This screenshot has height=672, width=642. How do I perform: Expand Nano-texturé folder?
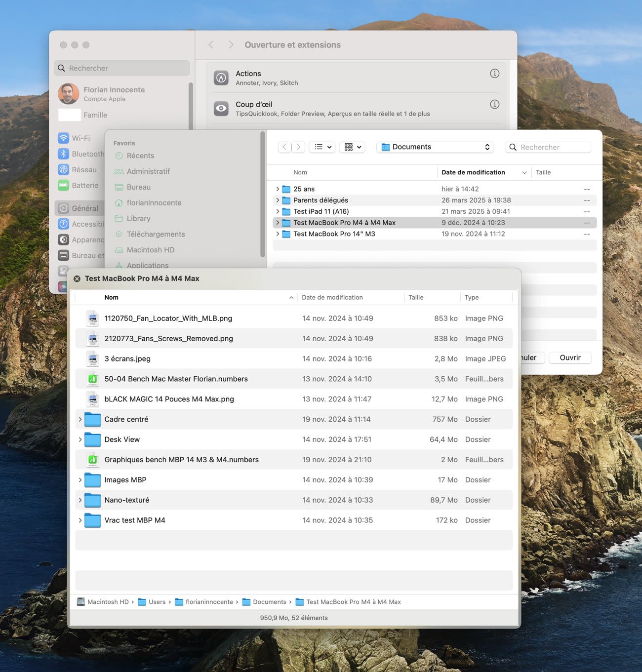[x=80, y=500]
